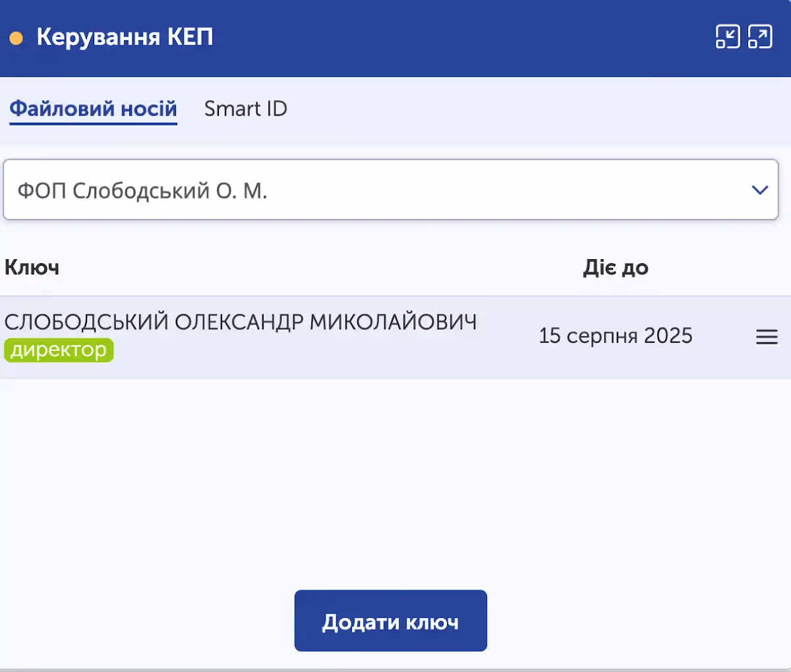
Task: Open the ФОП Слободський О. М. dropdown
Action: (391, 190)
